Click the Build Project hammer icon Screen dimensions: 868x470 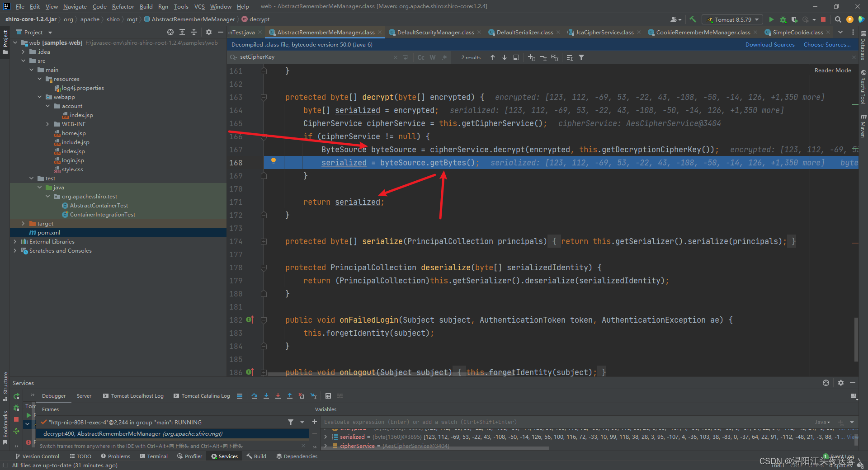pos(693,19)
